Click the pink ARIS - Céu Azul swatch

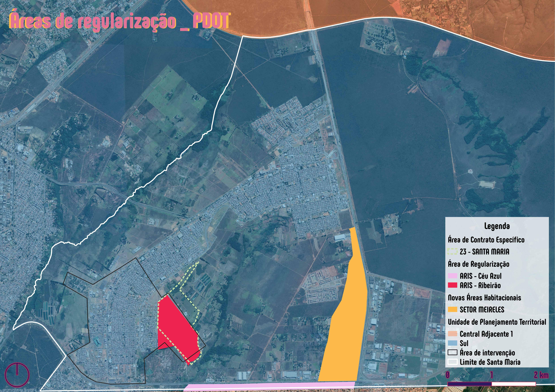[453, 276]
